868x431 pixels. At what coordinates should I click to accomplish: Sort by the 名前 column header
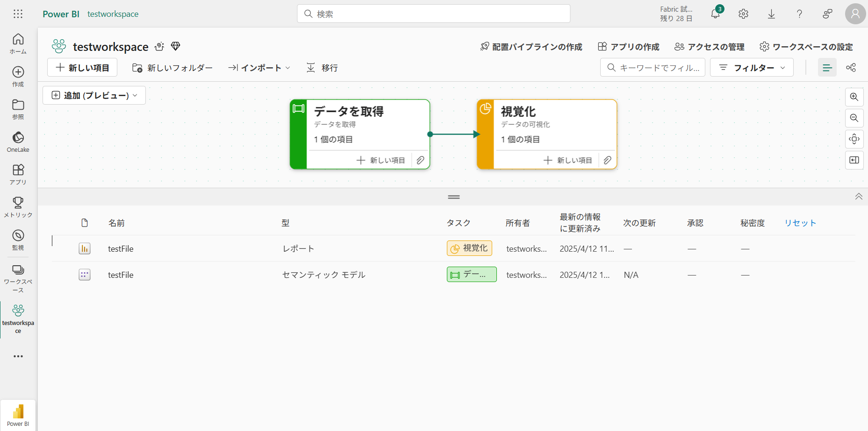[117, 223]
